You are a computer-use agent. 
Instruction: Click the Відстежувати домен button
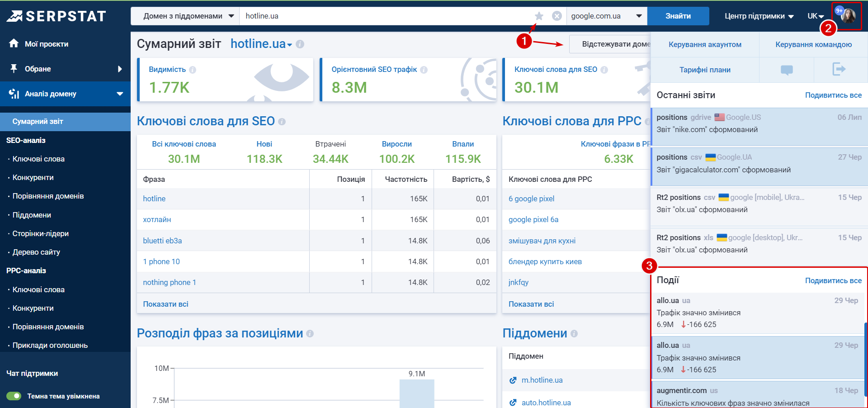(609, 44)
